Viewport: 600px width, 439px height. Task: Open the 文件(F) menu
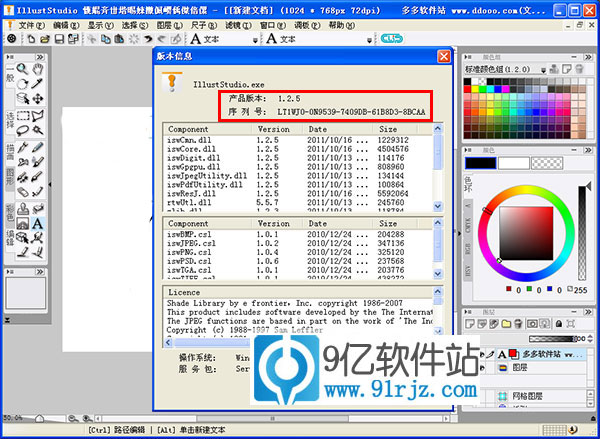click(x=31, y=23)
